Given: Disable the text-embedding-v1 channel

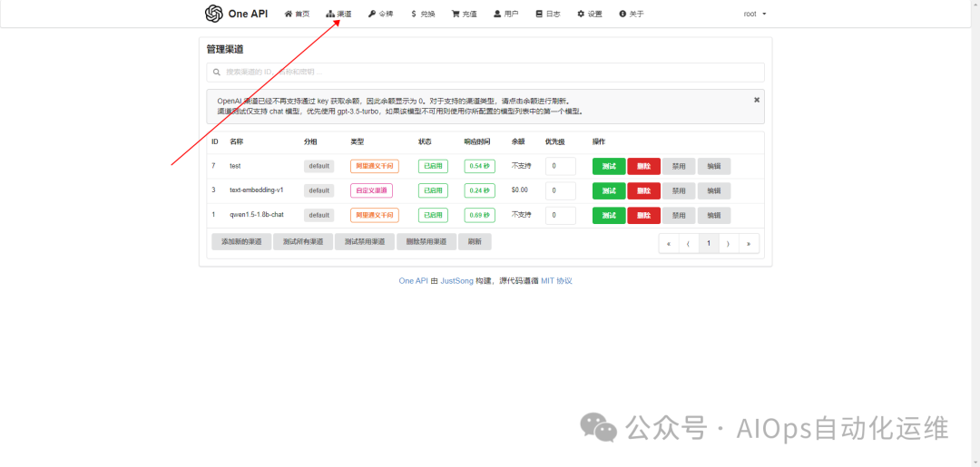Looking at the screenshot, I should 679,190.
